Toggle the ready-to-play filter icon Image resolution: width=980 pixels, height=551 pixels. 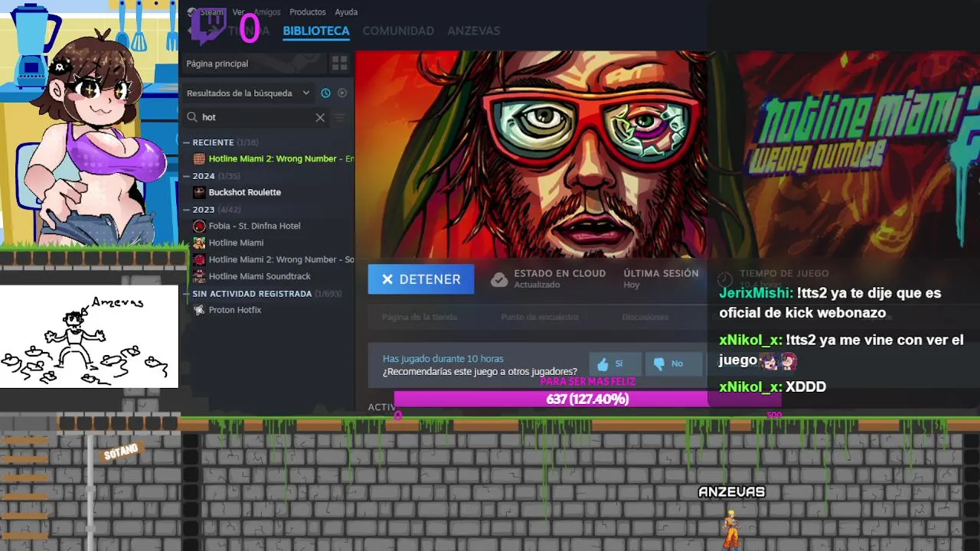342,93
